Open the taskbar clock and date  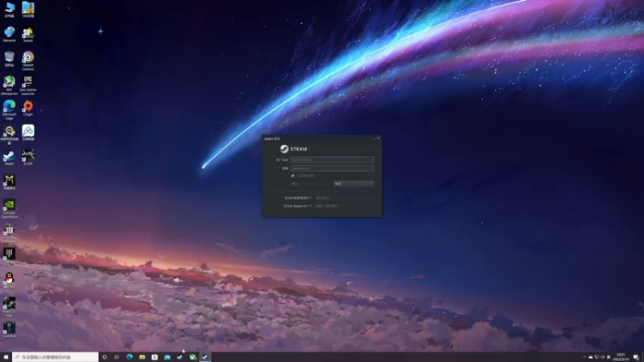tap(621, 357)
